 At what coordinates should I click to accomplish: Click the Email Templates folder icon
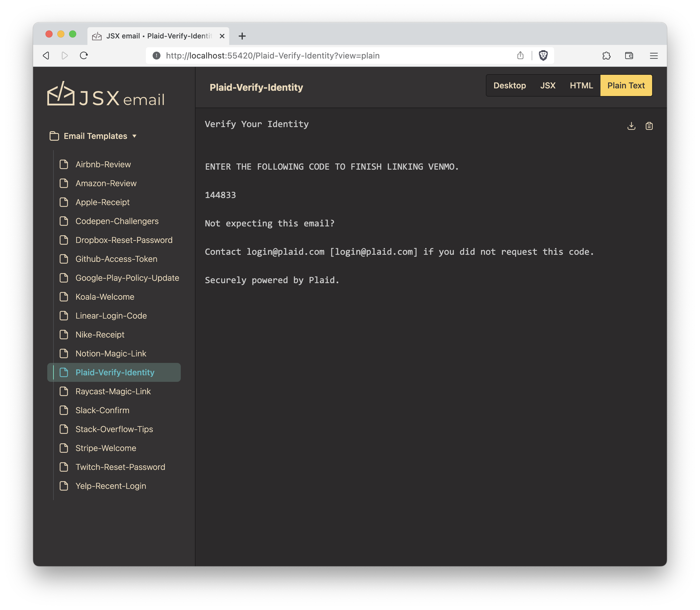coord(54,136)
